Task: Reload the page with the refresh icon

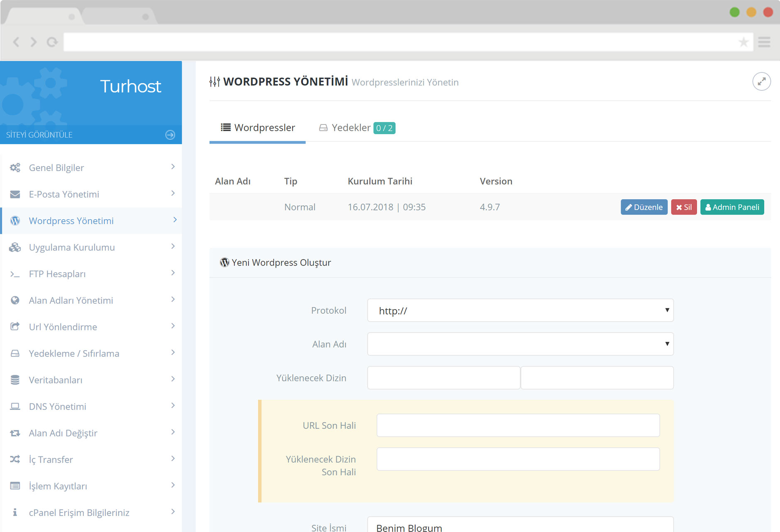Action: (52, 42)
